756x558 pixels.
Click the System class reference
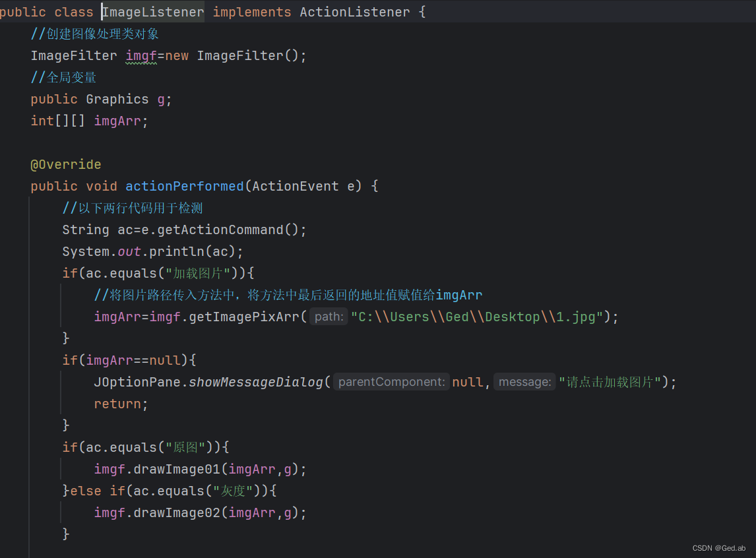coord(86,251)
